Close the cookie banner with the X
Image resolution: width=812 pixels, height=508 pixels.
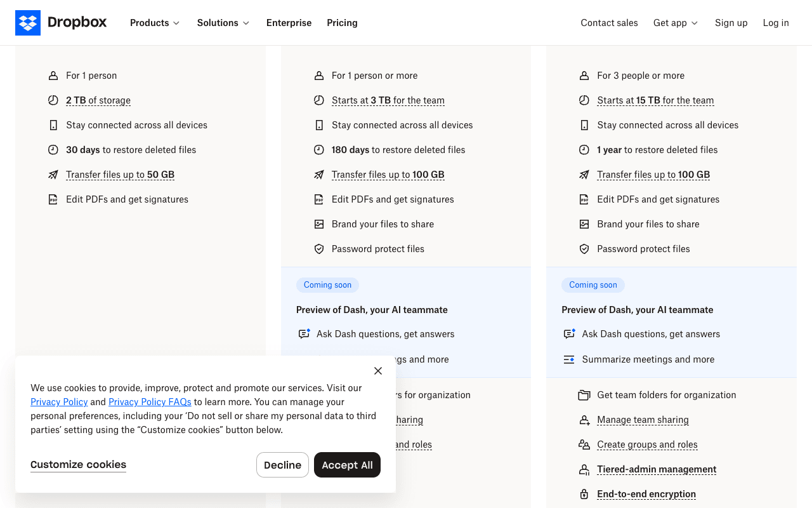378,371
